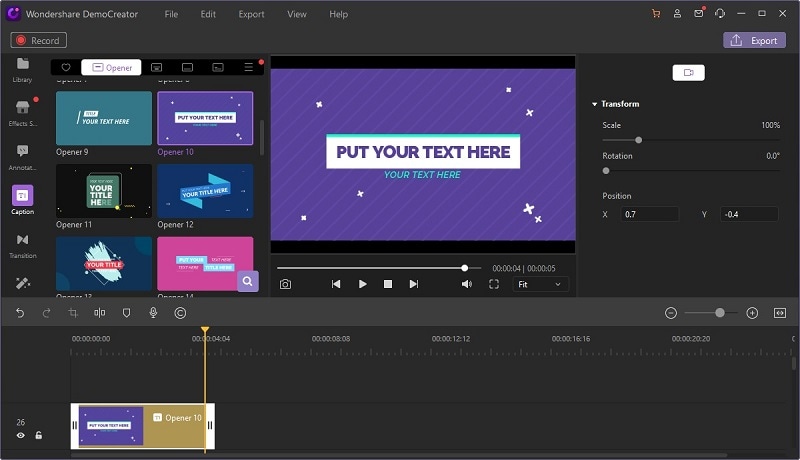Open the Effects Store panel
Screen dimensions: 800x460
click(22, 113)
